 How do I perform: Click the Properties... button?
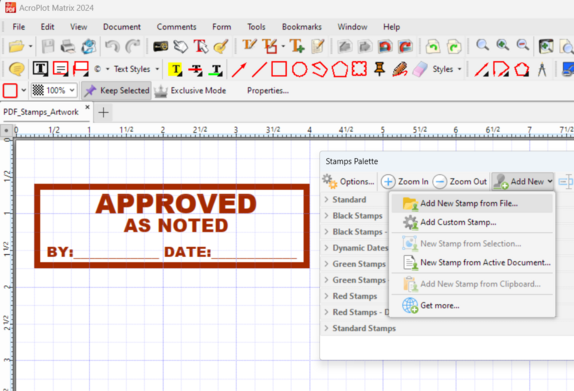click(x=268, y=90)
